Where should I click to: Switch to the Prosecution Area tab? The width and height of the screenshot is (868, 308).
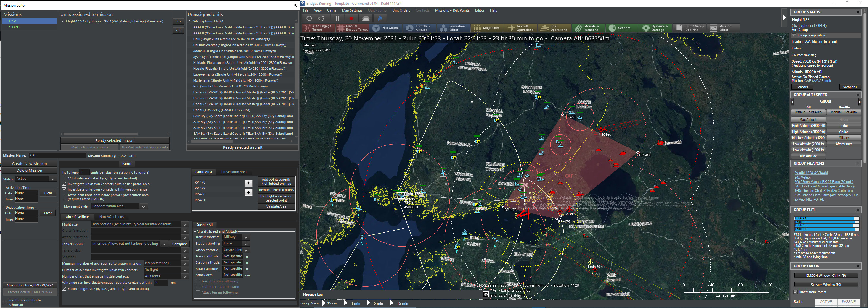tap(234, 172)
